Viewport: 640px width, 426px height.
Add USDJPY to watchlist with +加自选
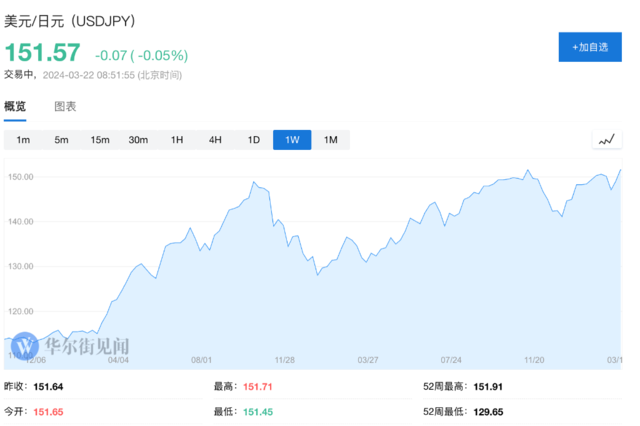[590, 46]
